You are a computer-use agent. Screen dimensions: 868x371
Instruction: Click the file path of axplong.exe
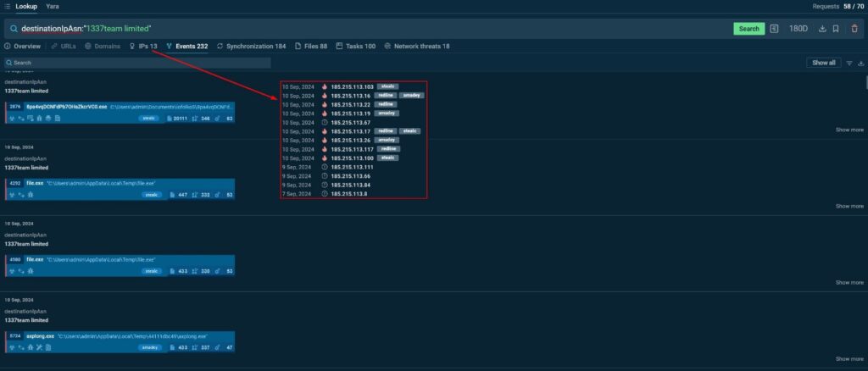[x=132, y=335]
